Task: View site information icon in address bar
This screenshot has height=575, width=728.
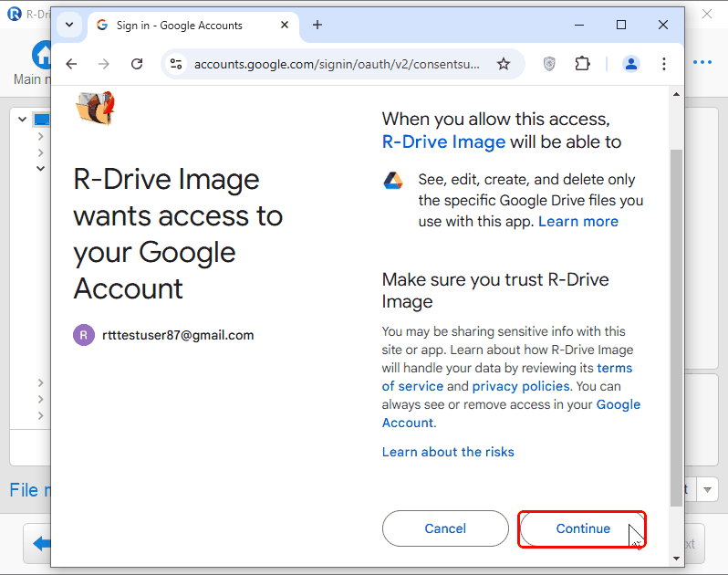Action: coord(176,64)
